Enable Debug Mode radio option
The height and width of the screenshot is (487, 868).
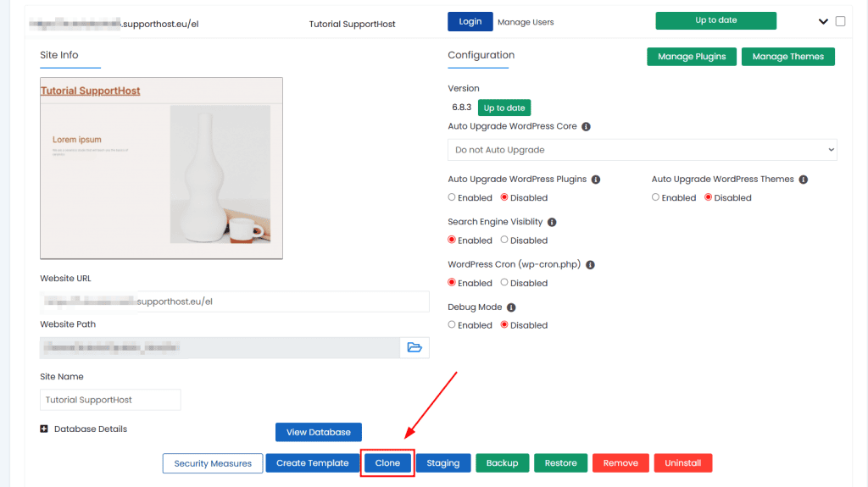coord(452,325)
